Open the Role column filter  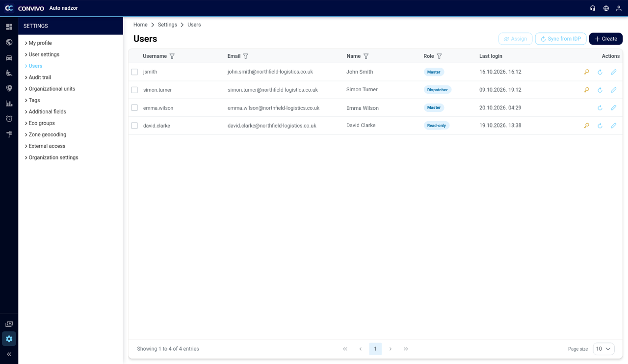(x=440, y=56)
